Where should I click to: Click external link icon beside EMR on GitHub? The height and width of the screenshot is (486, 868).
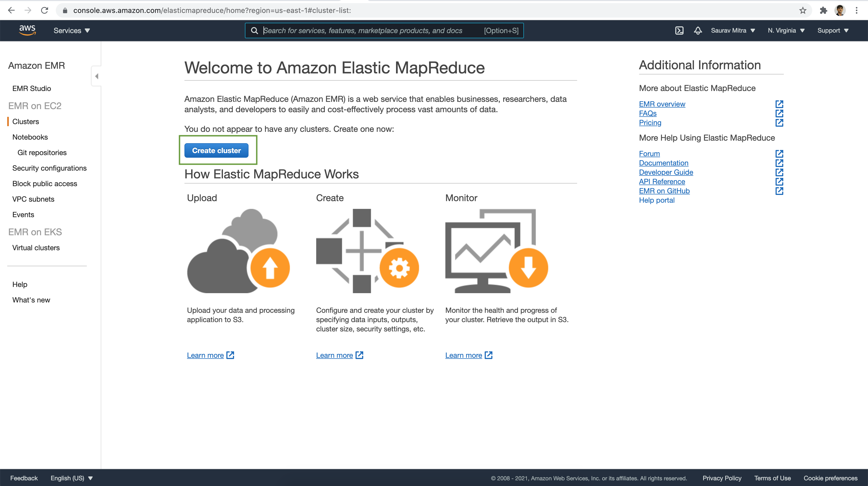[779, 191]
